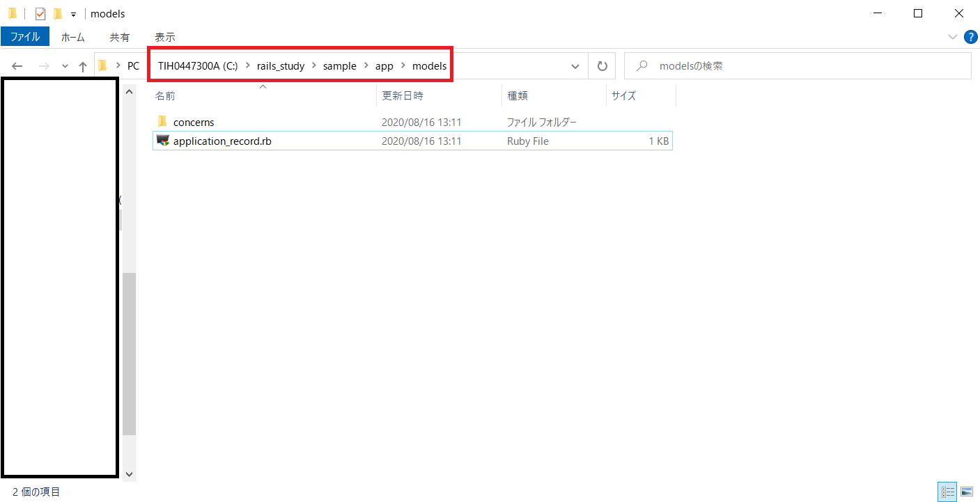Click the navigation pane scrollbar thumb

coord(129,354)
